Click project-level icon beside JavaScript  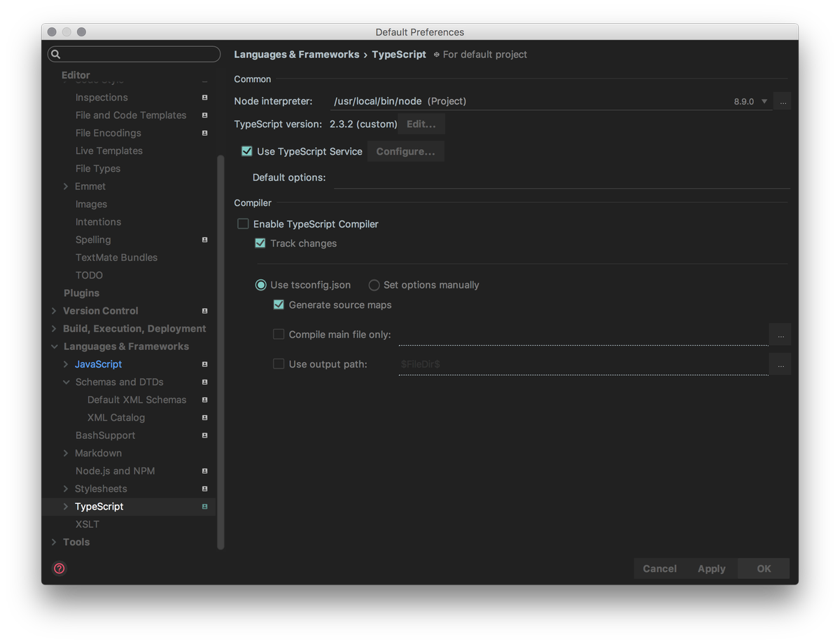(x=204, y=364)
